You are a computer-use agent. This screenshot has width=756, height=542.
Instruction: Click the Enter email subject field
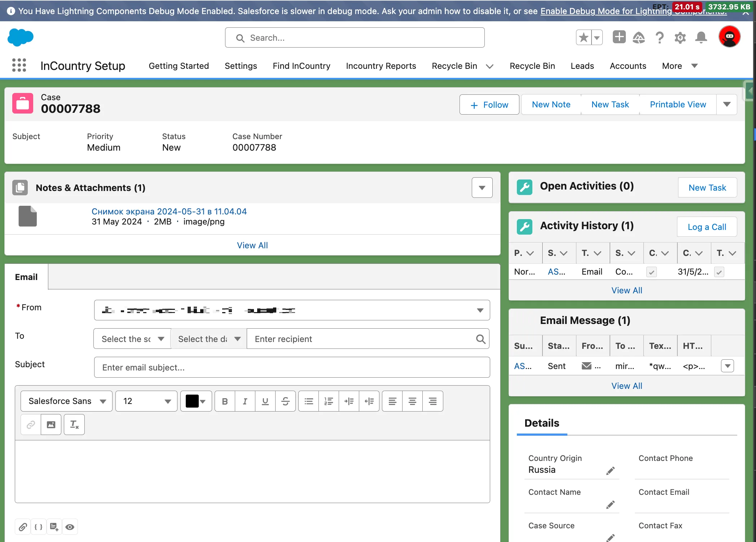click(292, 367)
